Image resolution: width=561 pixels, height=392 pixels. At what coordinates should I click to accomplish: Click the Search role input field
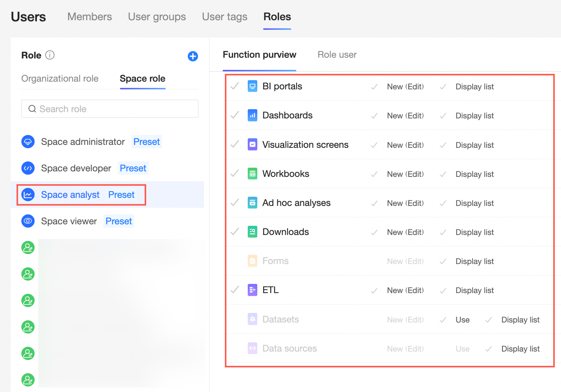(110, 109)
